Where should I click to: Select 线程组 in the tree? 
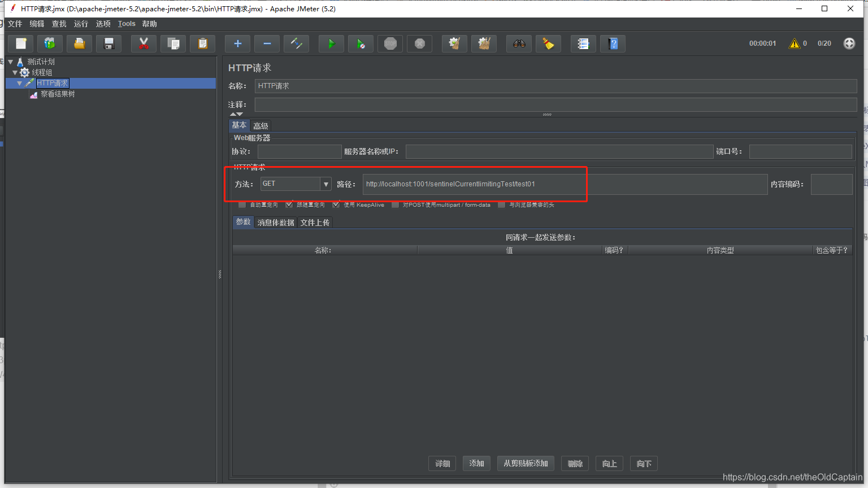click(x=42, y=72)
